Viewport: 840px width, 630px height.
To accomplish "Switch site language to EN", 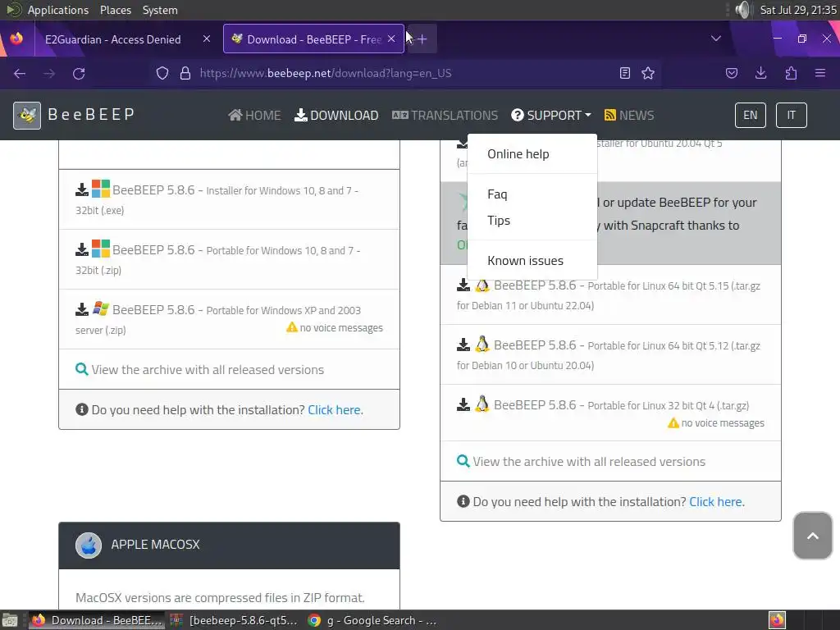I will (x=750, y=115).
